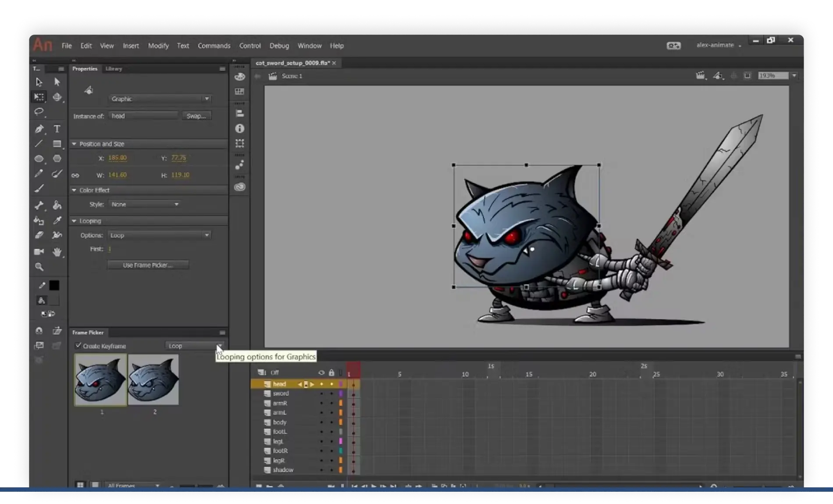Viewport: 833px width, 504px height.
Task: Toggle the width-height link constraint icon
Action: pos(75,175)
